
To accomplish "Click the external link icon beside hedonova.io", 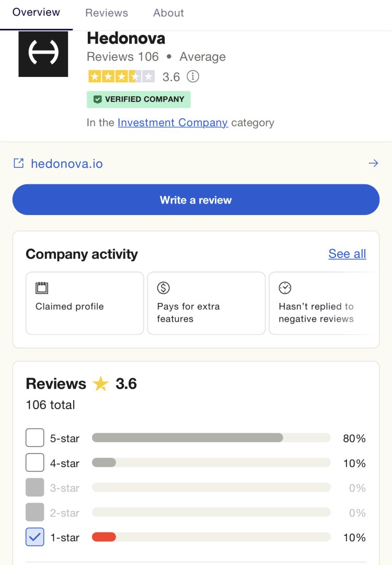I will 18,163.
